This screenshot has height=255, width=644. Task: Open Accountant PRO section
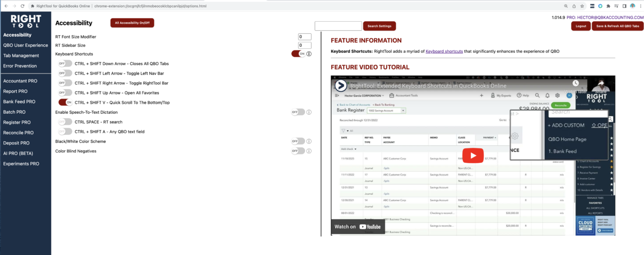(x=20, y=81)
